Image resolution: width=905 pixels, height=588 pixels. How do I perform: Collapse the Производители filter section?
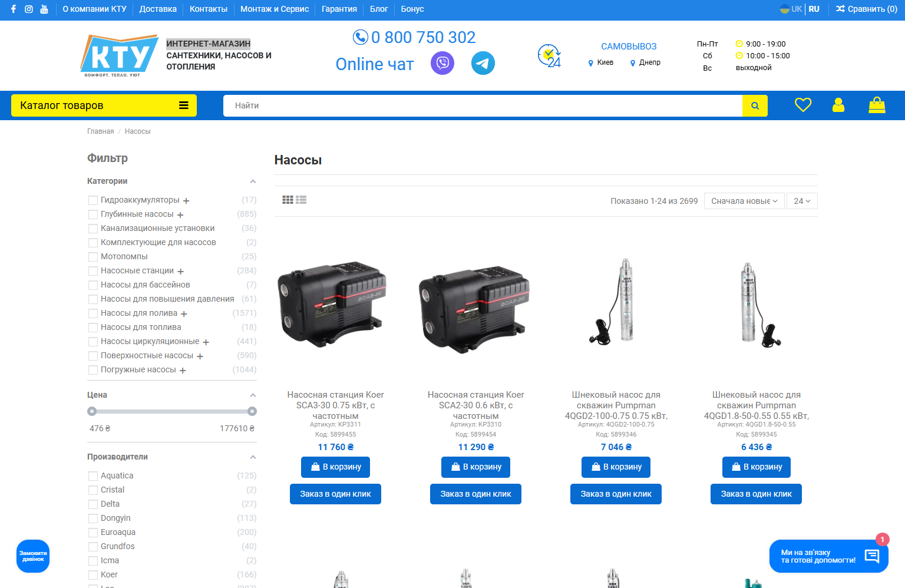point(253,457)
